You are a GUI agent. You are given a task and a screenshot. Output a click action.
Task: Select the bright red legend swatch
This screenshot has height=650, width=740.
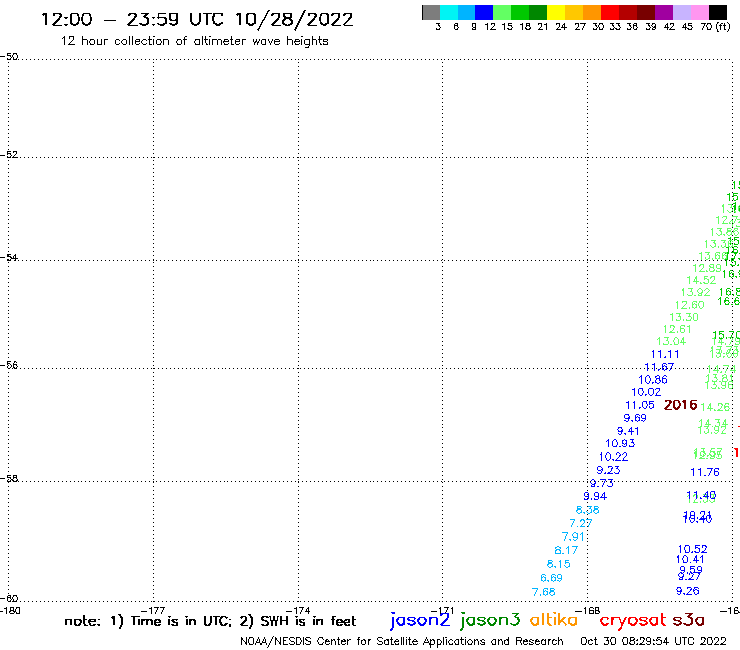(609, 13)
